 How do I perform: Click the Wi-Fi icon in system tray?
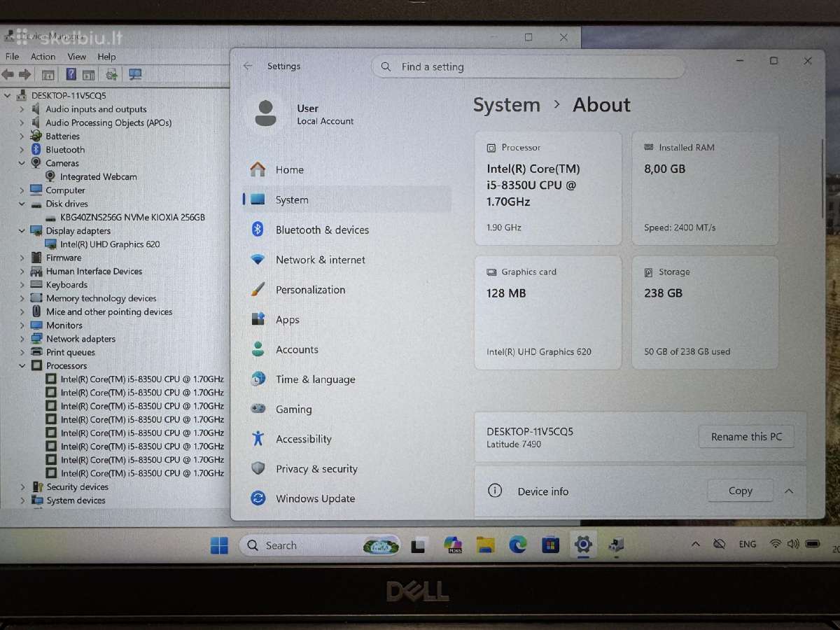click(775, 544)
